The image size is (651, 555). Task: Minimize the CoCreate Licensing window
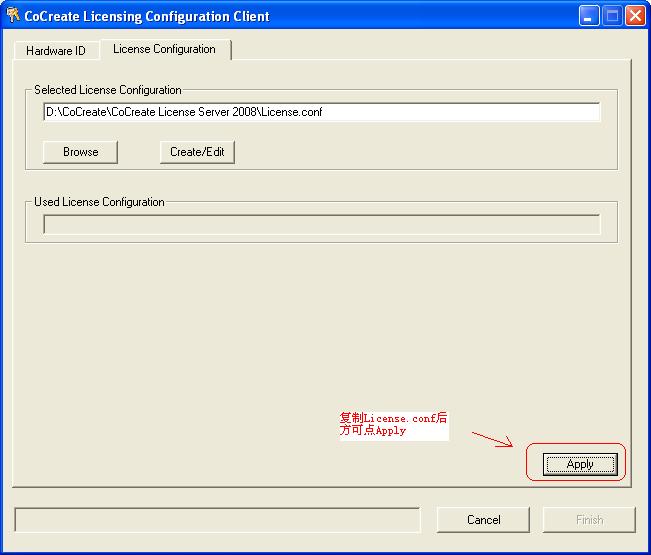point(589,16)
